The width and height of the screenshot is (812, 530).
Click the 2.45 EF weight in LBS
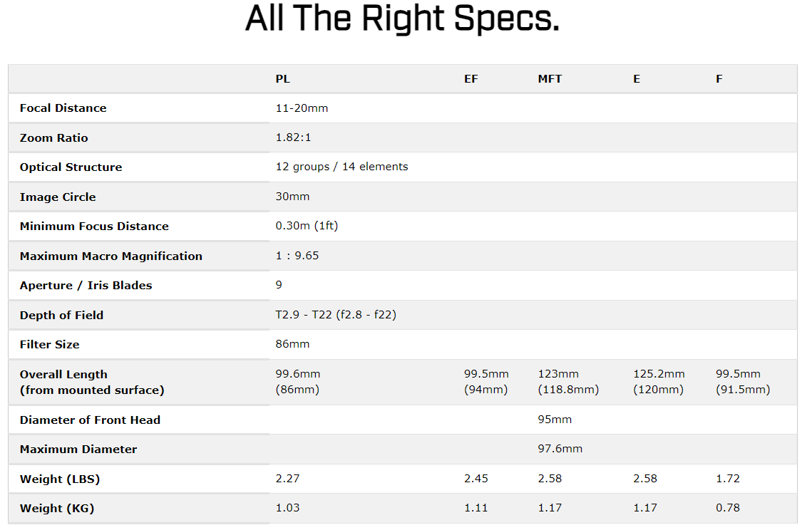(476, 479)
